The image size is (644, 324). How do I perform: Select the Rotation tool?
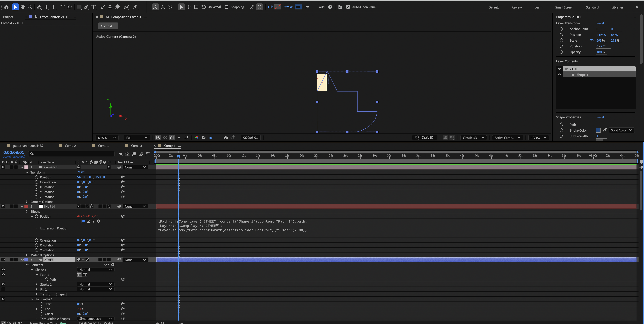pos(63,7)
